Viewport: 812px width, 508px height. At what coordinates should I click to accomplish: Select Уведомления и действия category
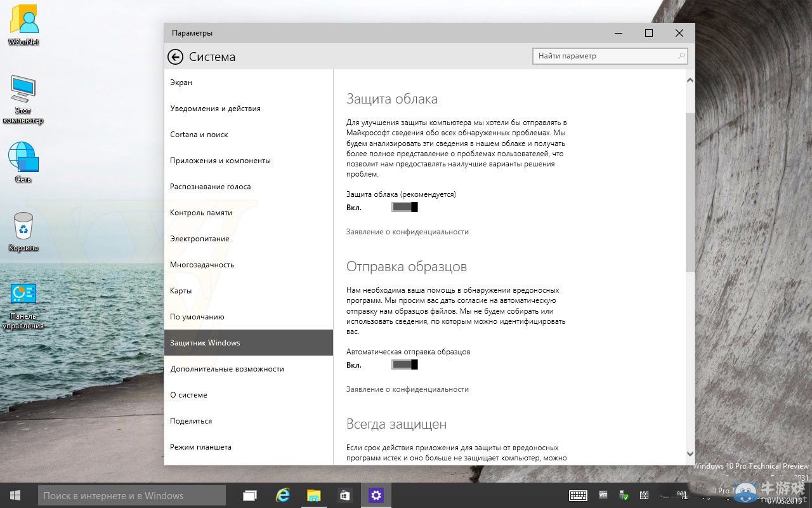click(x=249, y=109)
